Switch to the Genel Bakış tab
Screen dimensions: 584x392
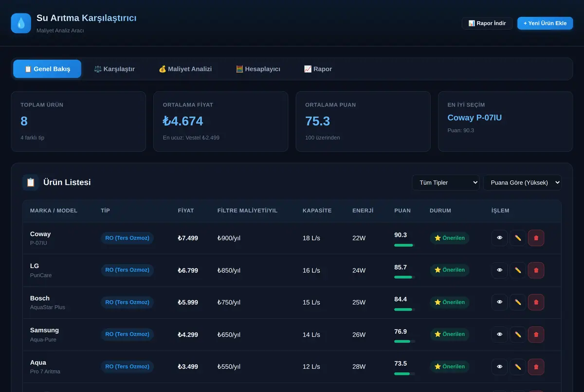47,69
